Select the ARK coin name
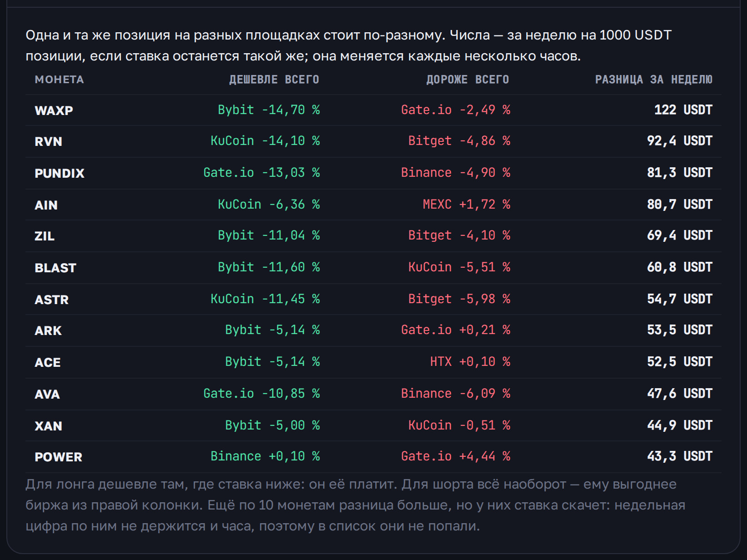 coord(48,330)
